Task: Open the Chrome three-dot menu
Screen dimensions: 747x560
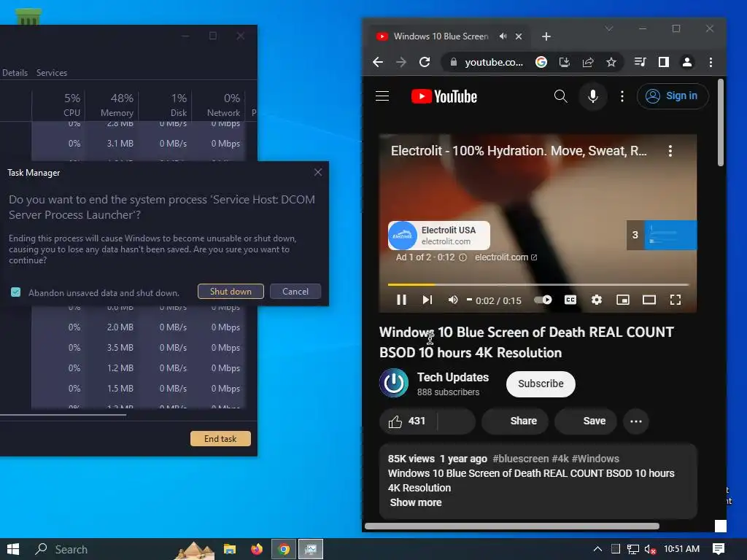Action: 711,62
